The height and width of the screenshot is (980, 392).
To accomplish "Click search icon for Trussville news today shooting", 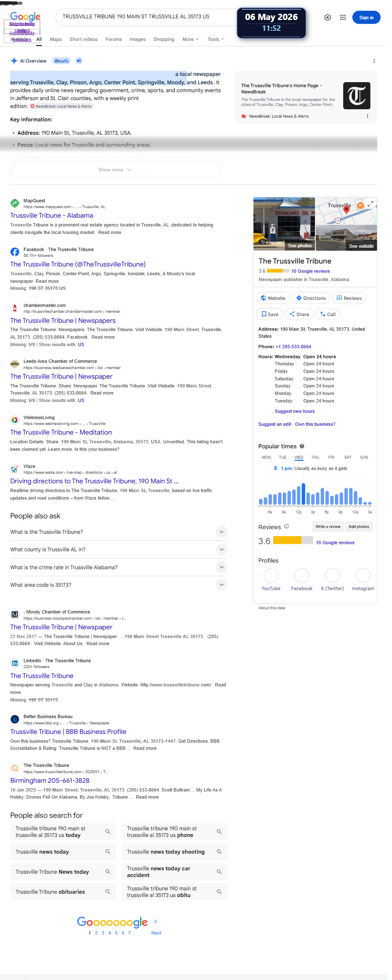I will tap(219, 852).
